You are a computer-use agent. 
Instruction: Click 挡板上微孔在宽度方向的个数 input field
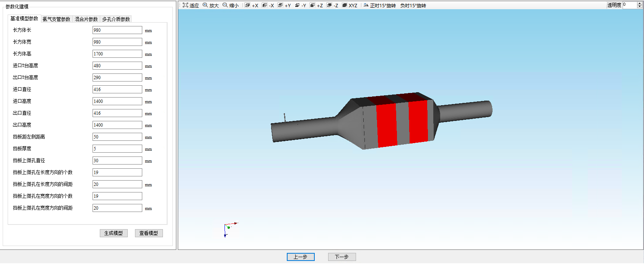117,196
